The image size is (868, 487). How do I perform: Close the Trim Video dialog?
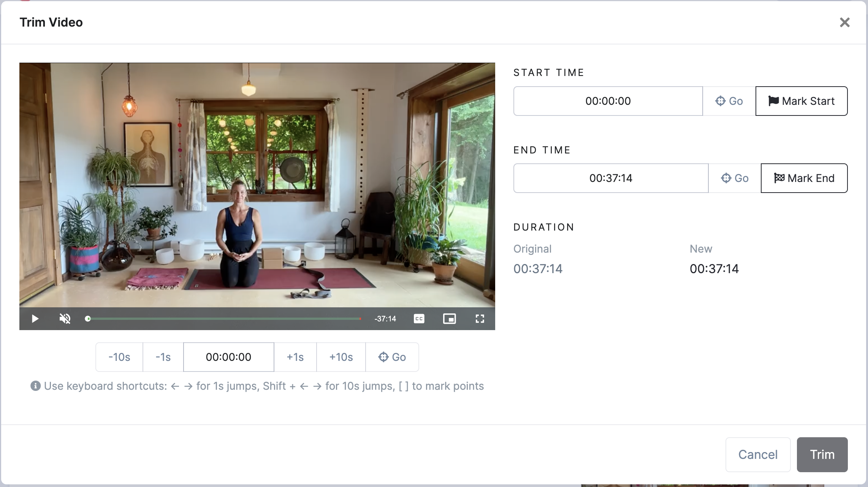(x=845, y=22)
